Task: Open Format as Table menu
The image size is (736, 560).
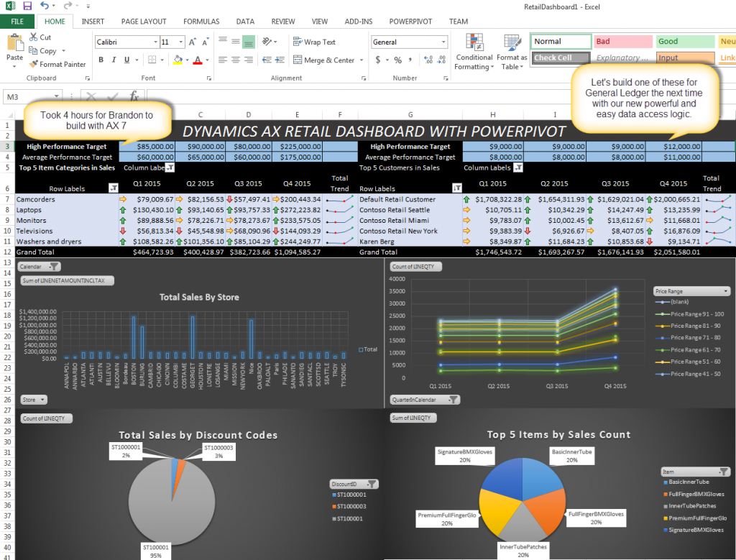Action: 512,52
